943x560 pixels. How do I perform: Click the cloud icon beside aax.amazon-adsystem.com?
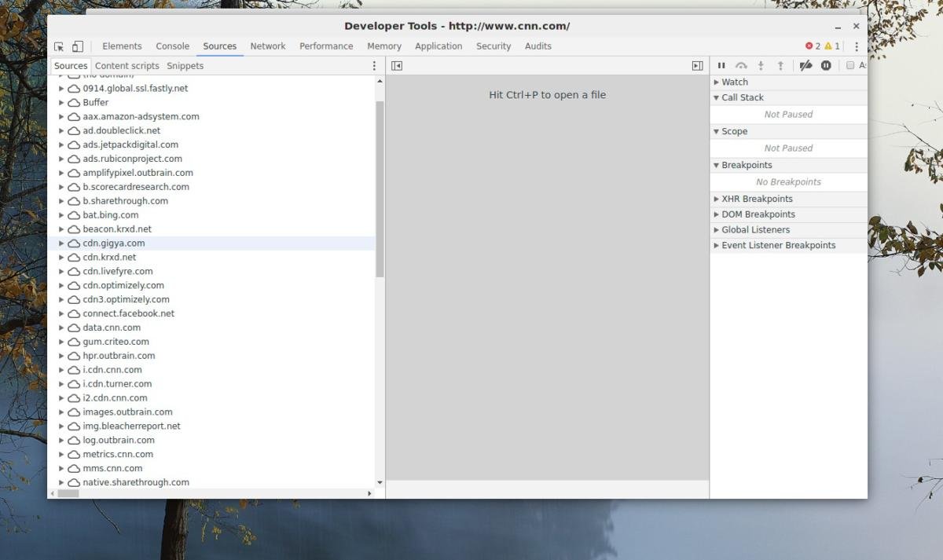pyautogui.click(x=74, y=116)
